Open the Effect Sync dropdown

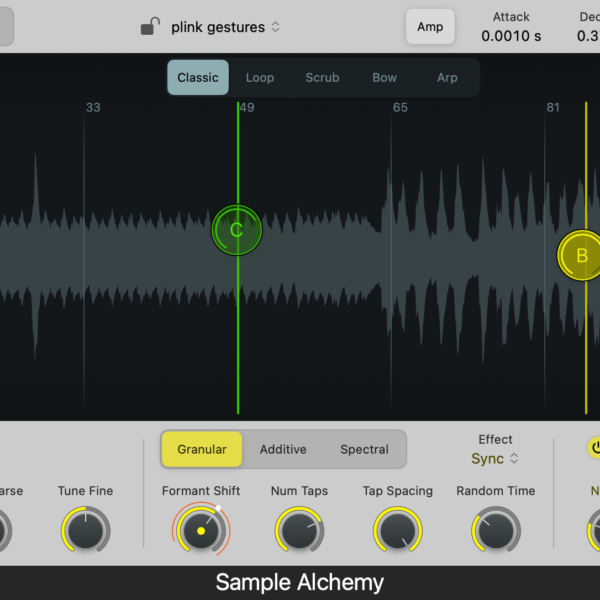495,458
